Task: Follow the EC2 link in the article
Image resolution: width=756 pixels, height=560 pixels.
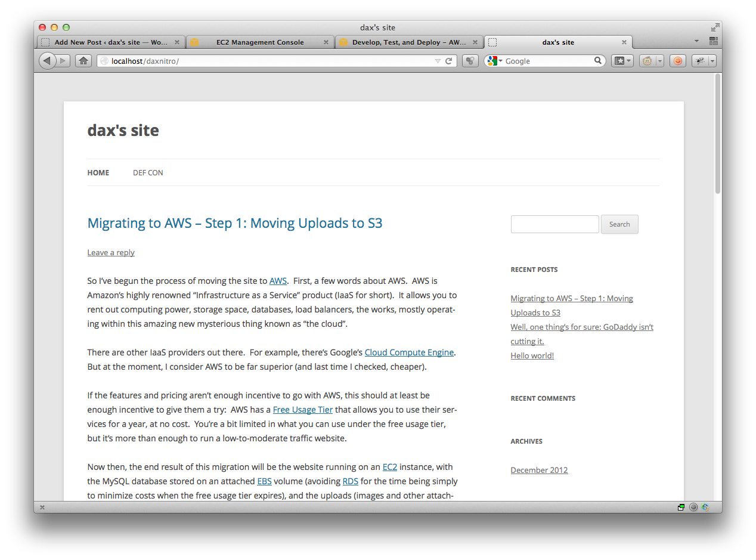Action: tap(390, 467)
